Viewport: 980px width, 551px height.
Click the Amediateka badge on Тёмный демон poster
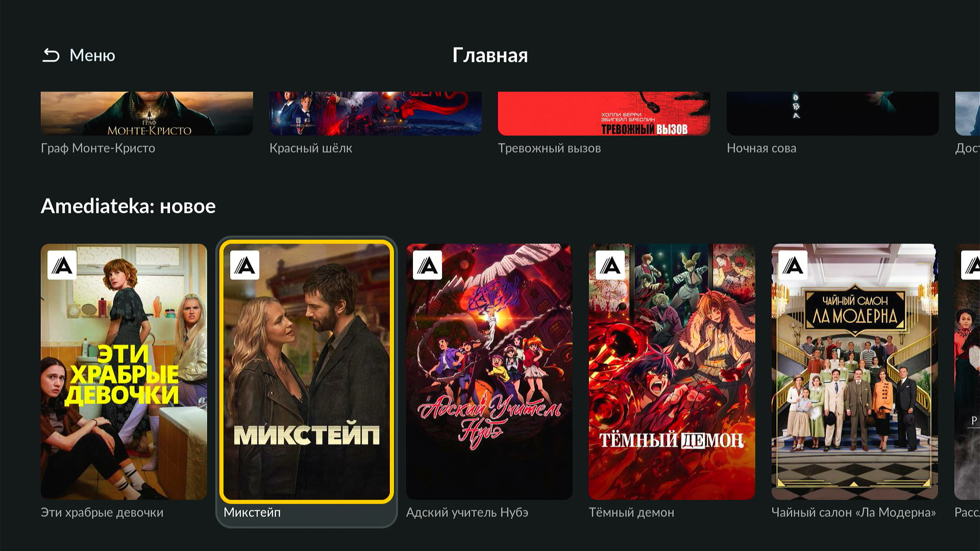pyautogui.click(x=610, y=265)
